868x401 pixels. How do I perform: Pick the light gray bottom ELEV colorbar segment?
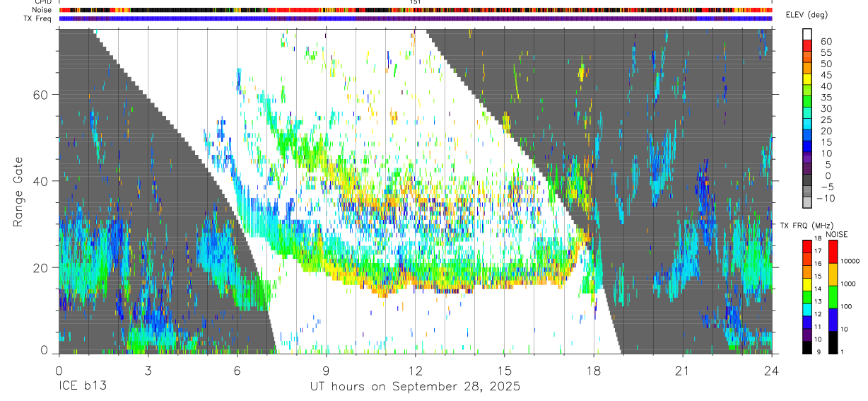coord(807,203)
